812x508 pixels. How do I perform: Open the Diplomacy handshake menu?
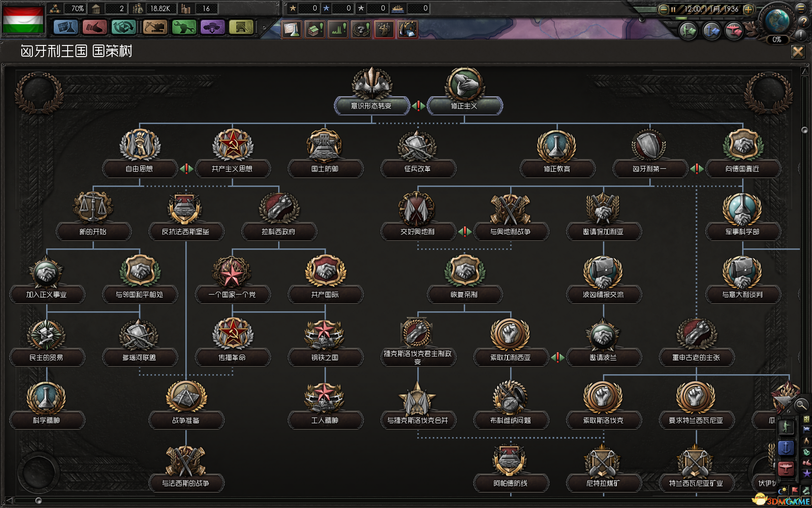(x=95, y=27)
